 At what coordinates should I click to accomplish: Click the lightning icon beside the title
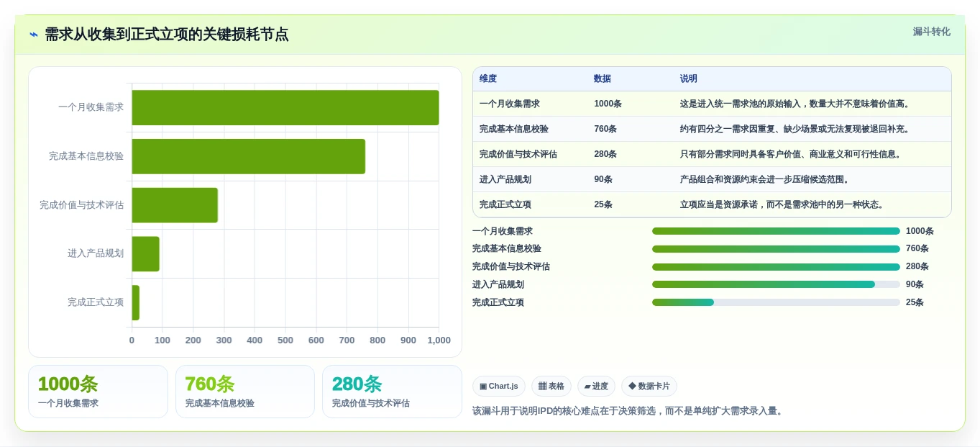click(x=34, y=35)
